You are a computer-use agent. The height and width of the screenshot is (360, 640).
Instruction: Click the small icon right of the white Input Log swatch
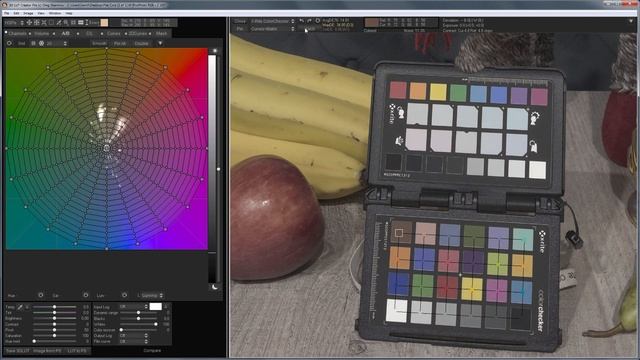(166, 307)
